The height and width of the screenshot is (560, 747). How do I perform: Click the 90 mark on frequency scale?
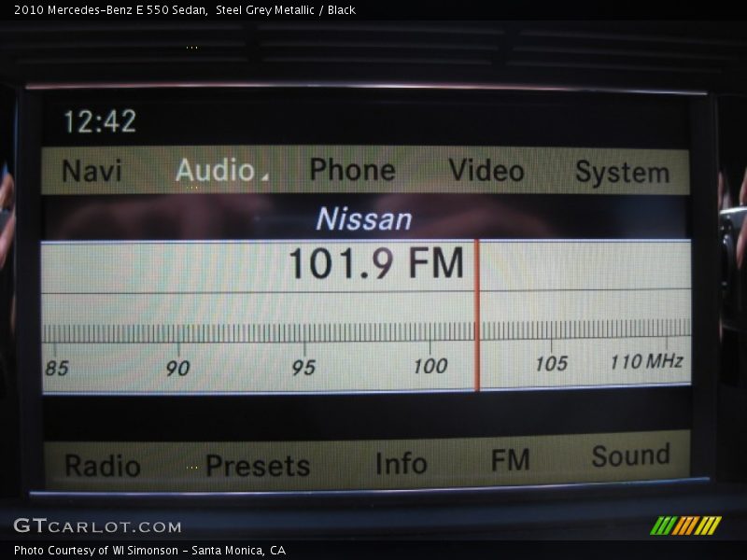click(177, 368)
